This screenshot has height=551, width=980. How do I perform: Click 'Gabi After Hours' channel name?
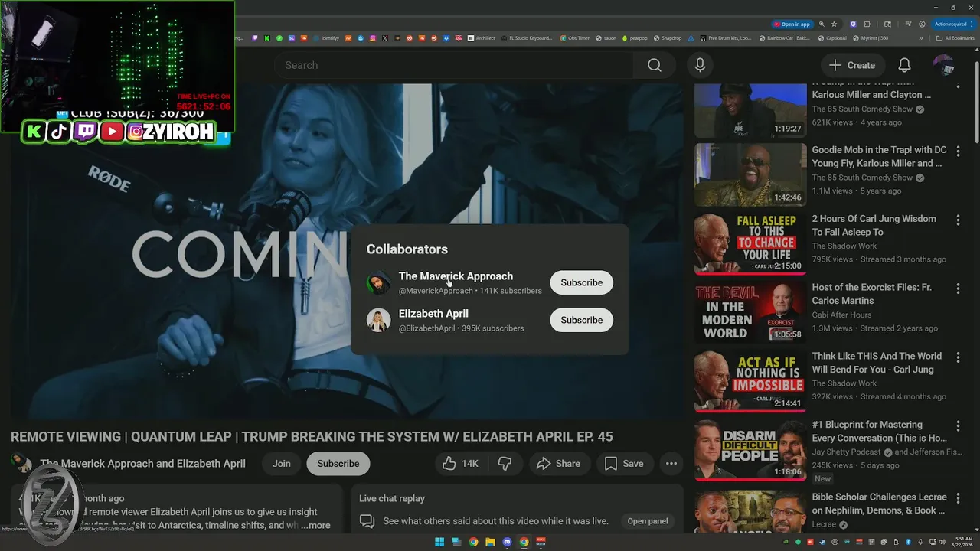click(841, 315)
